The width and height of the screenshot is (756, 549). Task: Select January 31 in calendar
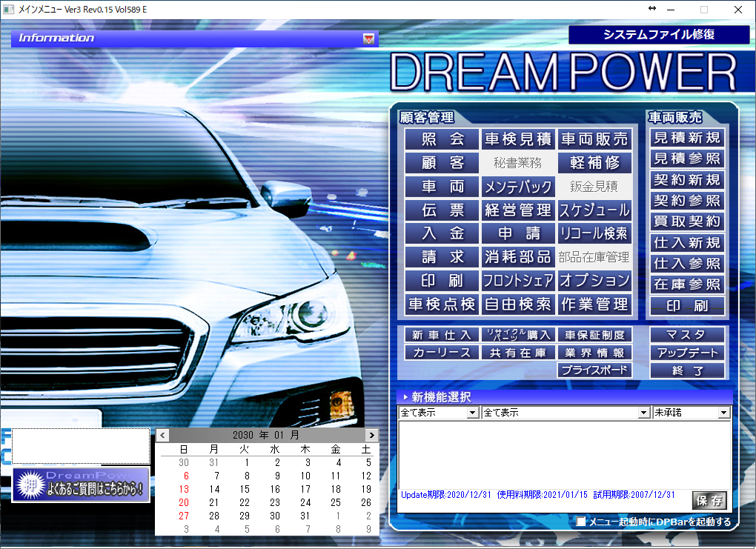(x=305, y=516)
